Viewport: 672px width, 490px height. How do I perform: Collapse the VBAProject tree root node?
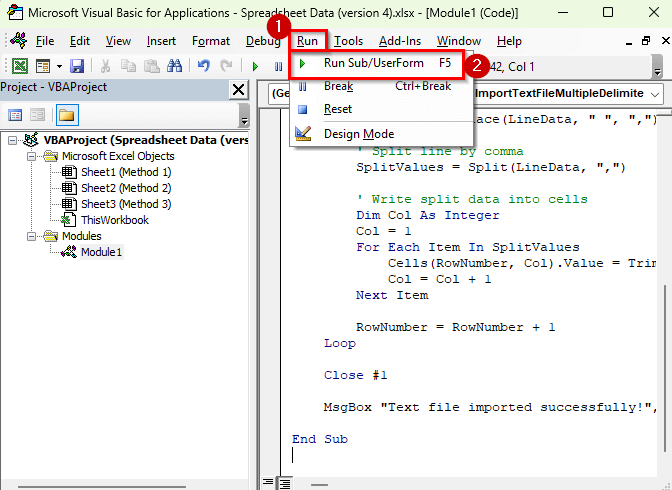click(12, 140)
